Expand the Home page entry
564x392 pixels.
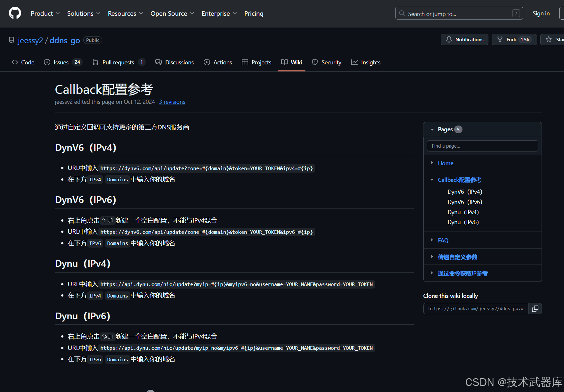click(432, 163)
